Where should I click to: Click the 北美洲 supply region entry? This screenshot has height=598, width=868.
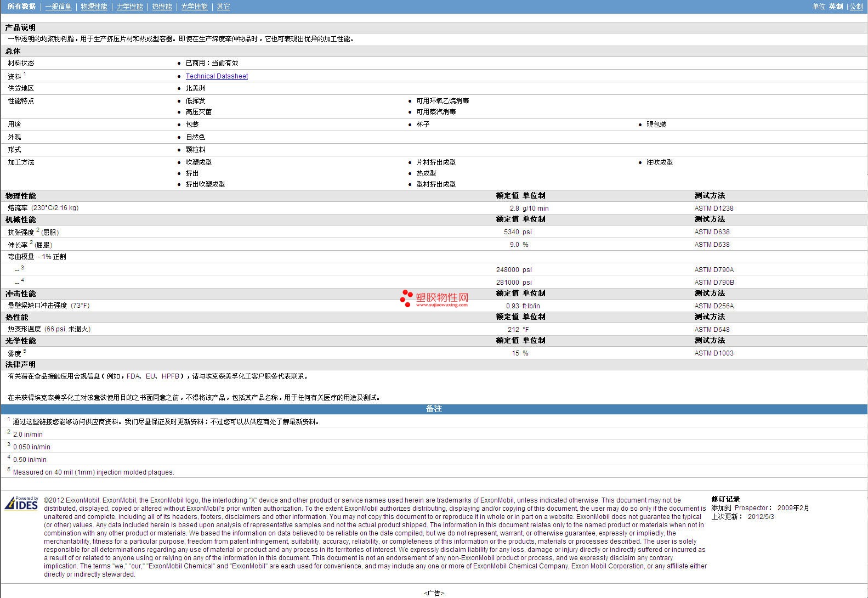point(195,88)
